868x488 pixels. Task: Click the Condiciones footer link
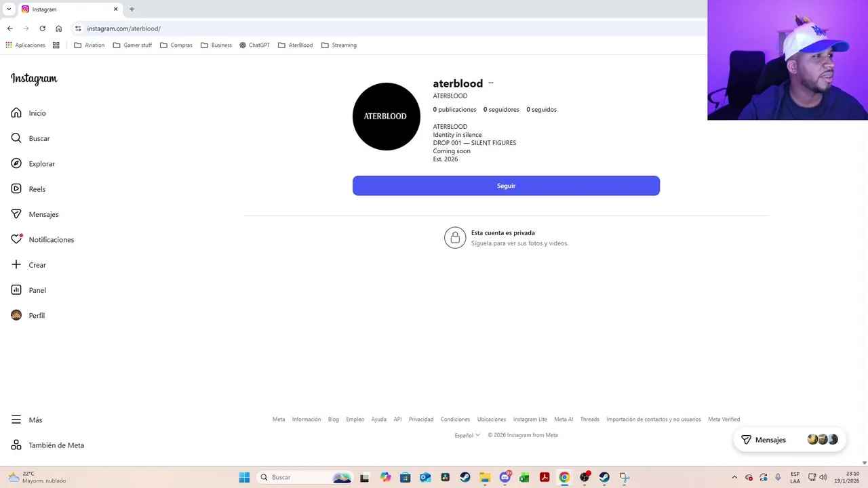455,420
